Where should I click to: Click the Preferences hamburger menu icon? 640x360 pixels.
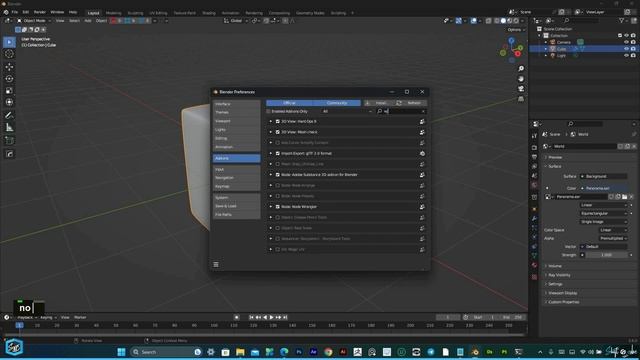[x=216, y=264]
